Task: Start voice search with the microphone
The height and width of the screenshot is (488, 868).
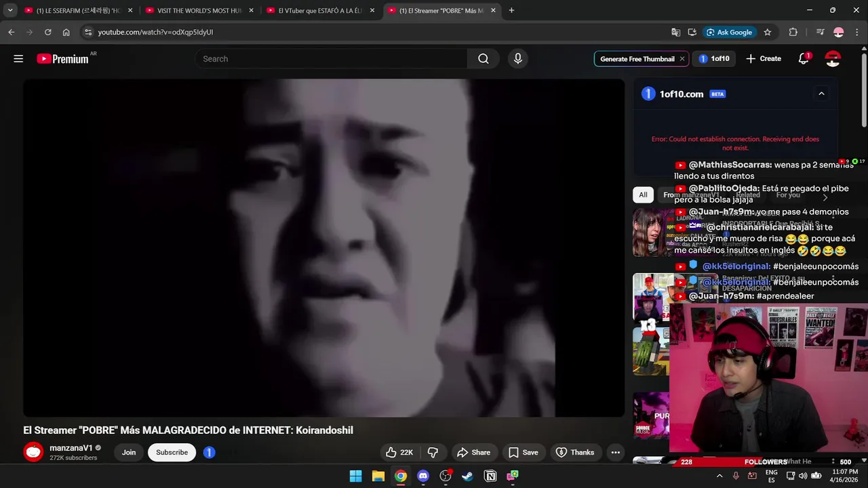Action: pos(518,59)
